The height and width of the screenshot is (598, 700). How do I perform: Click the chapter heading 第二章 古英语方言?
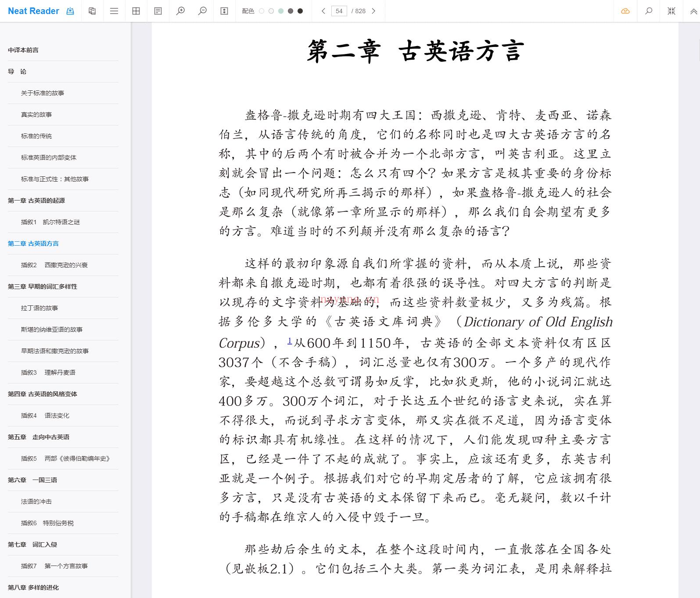[x=415, y=51]
